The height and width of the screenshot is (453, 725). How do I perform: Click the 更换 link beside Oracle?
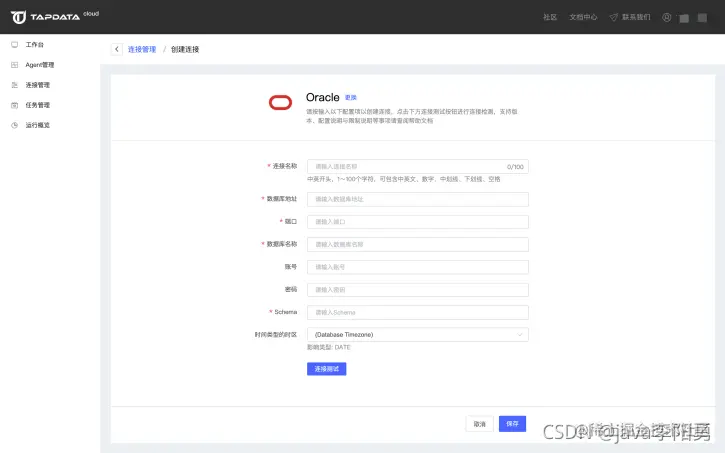pos(351,98)
